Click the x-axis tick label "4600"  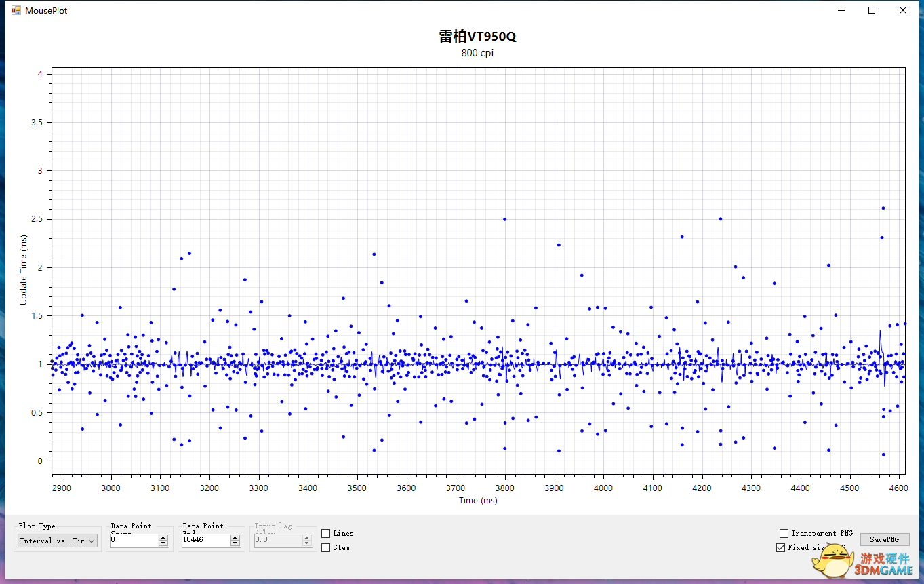899,488
